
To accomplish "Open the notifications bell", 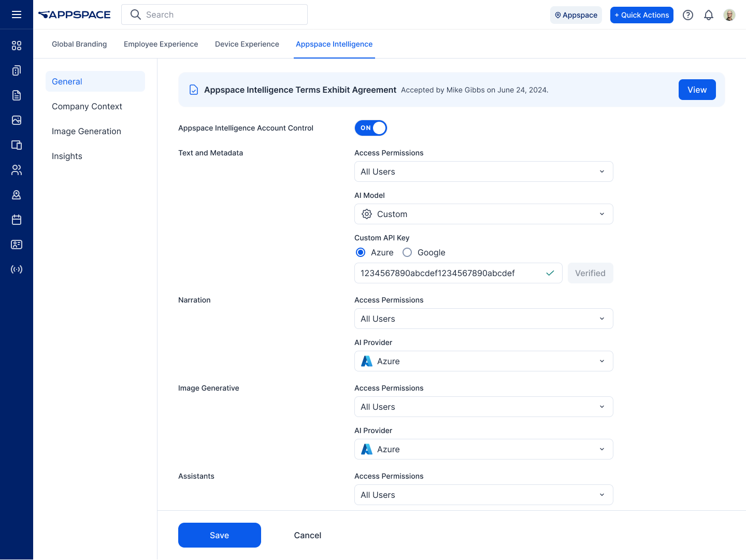I will (x=709, y=15).
